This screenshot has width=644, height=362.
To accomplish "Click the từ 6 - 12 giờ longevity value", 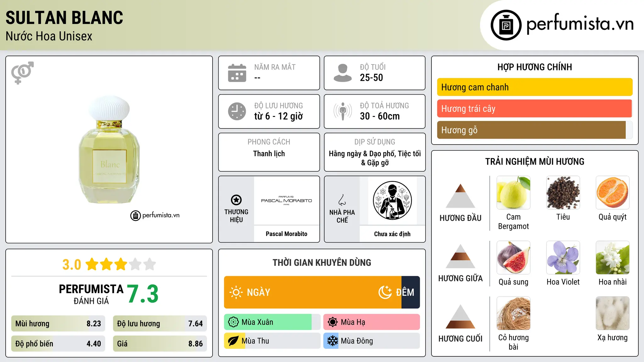I will tap(278, 116).
